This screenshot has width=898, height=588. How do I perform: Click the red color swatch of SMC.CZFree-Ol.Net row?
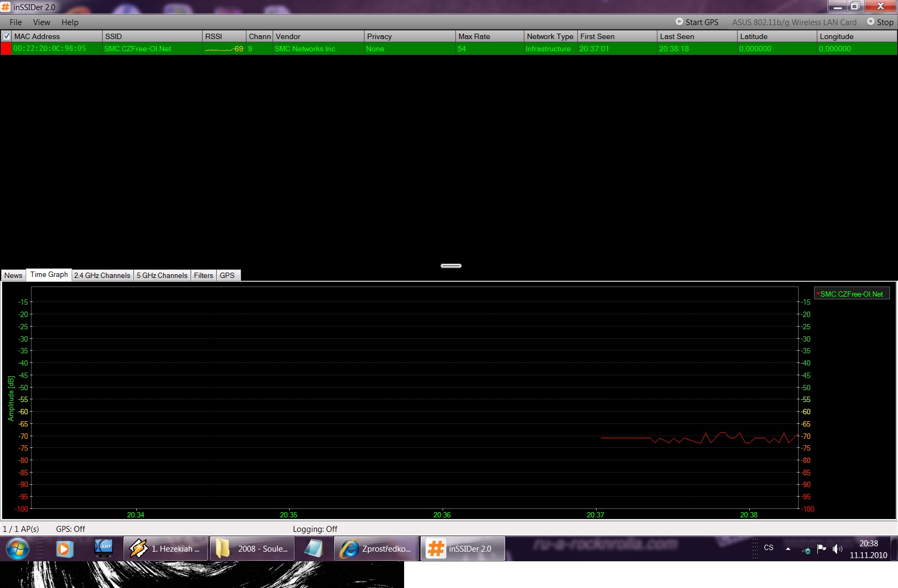(x=6, y=49)
